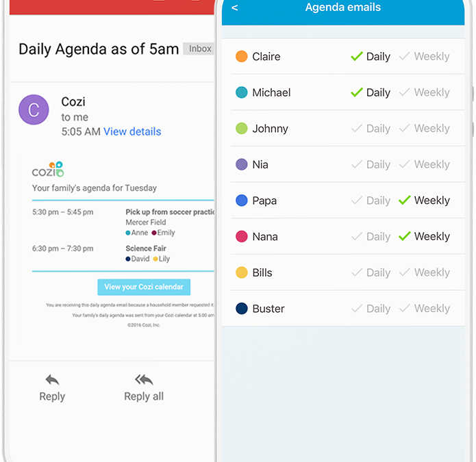The height and width of the screenshot is (462, 476).
Task: Tap Claire's orange color dot
Action: click(242, 56)
